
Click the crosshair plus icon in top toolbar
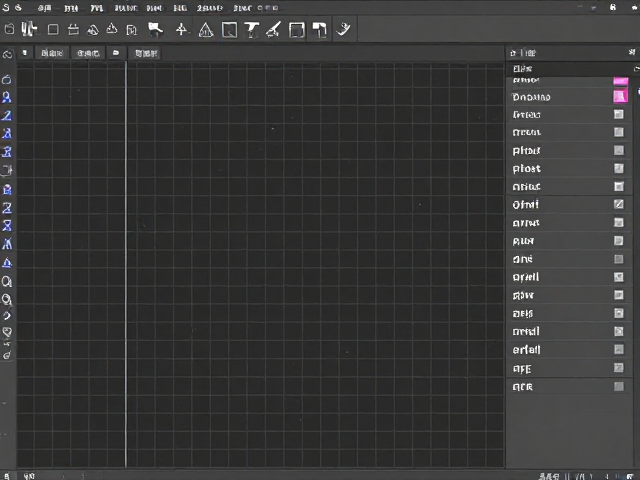[x=181, y=30]
